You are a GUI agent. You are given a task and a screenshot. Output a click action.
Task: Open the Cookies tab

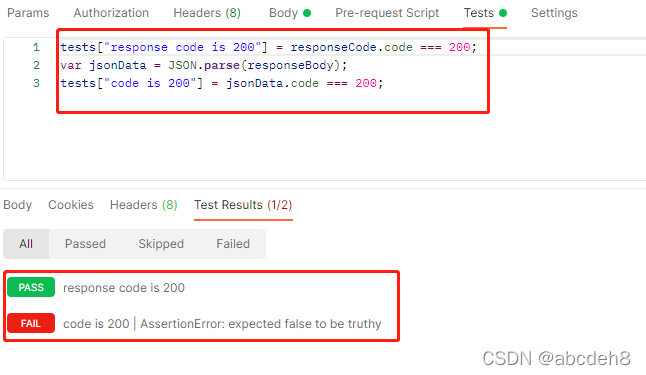71,205
